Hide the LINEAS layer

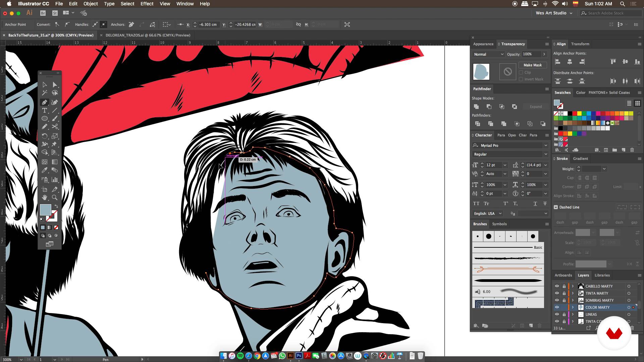(x=557, y=314)
